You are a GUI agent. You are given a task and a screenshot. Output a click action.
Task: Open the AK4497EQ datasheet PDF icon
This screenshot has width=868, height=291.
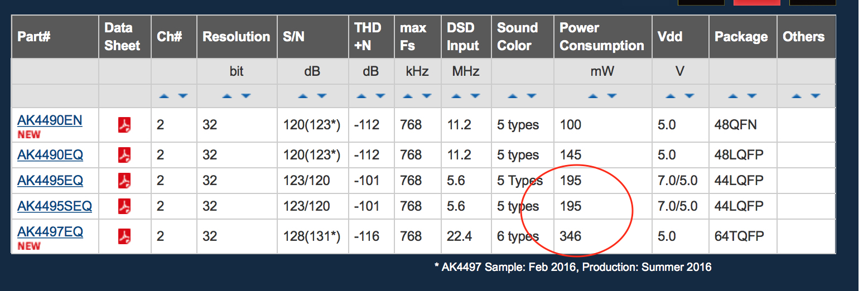pyautogui.click(x=124, y=236)
